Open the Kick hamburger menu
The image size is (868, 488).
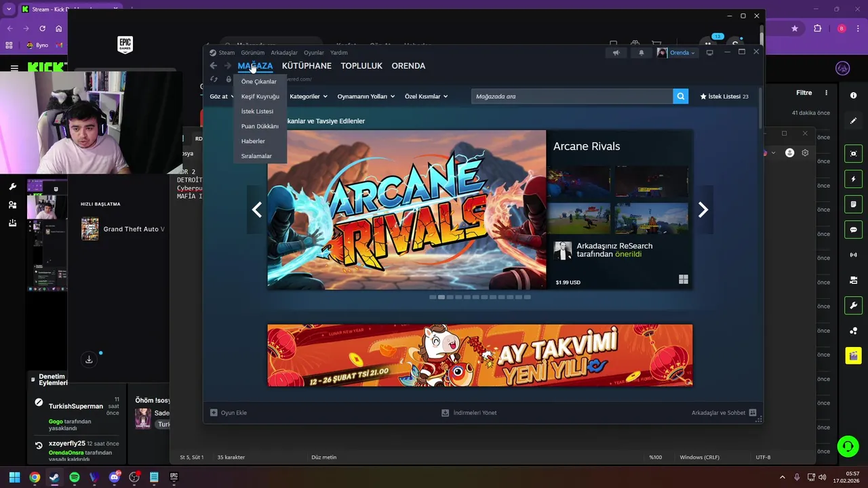click(14, 68)
